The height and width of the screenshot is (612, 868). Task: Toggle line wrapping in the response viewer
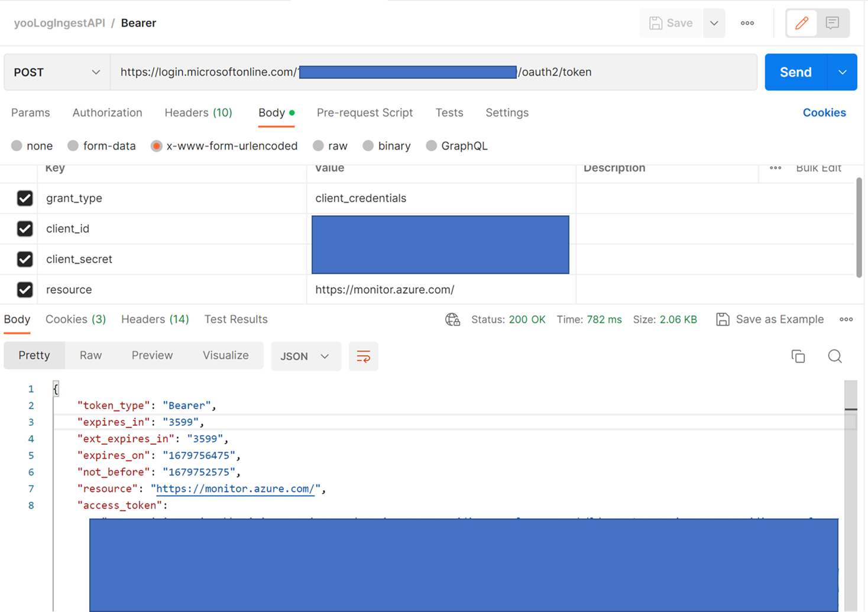point(363,356)
